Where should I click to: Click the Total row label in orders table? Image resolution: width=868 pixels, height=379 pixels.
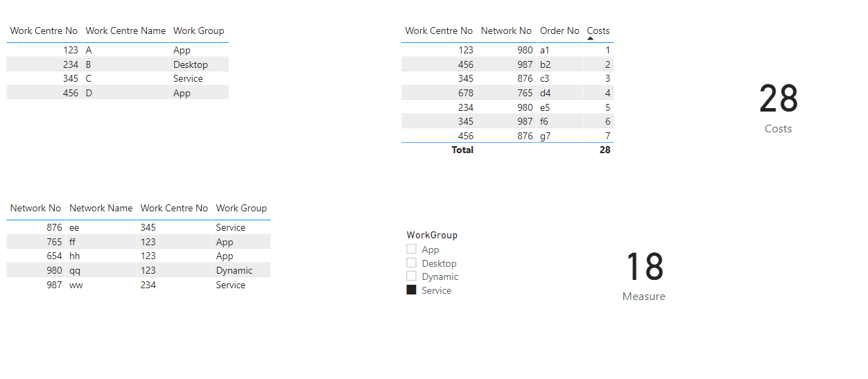point(462,150)
